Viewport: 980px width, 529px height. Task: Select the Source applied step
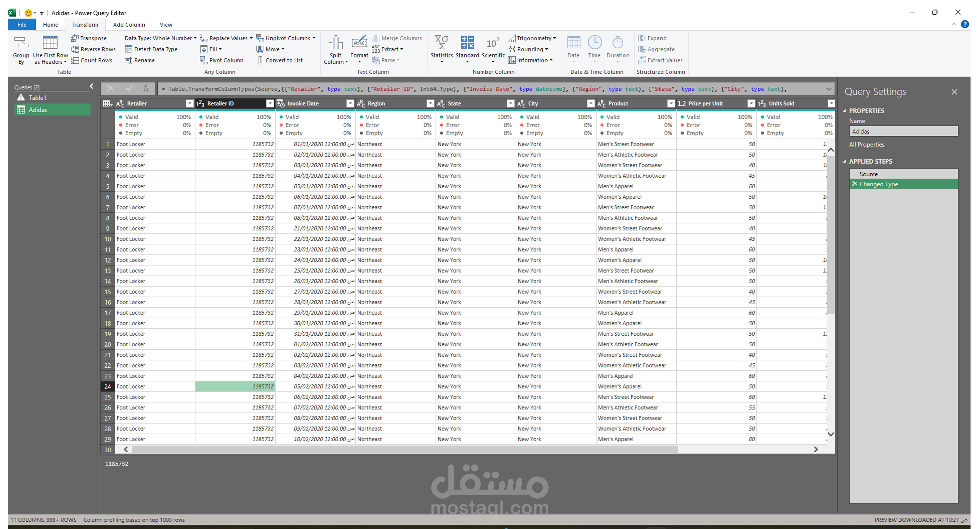pos(904,174)
